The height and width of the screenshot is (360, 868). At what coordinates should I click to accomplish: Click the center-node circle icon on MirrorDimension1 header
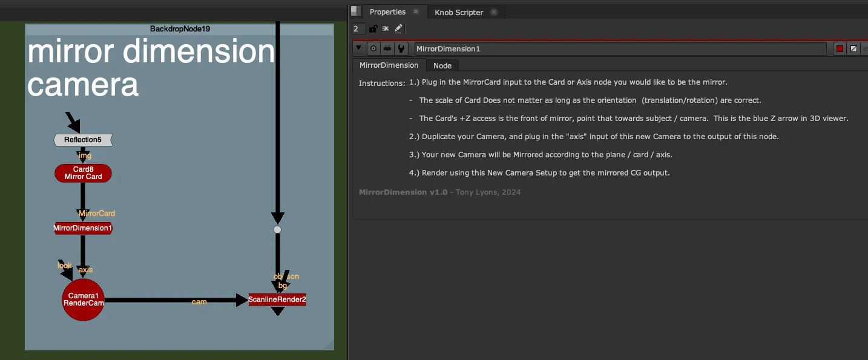click(x=373, y=48)
